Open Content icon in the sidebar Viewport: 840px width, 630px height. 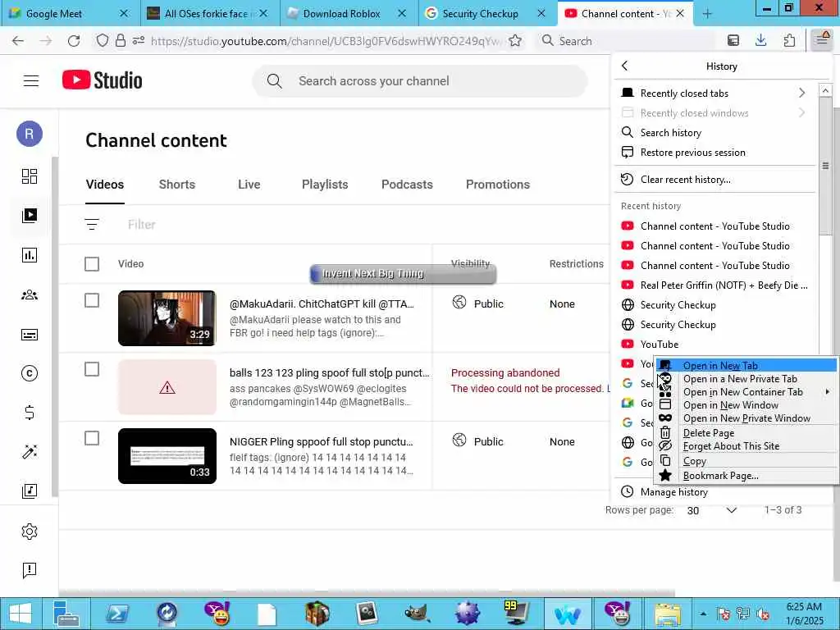[x=30, y=216]
